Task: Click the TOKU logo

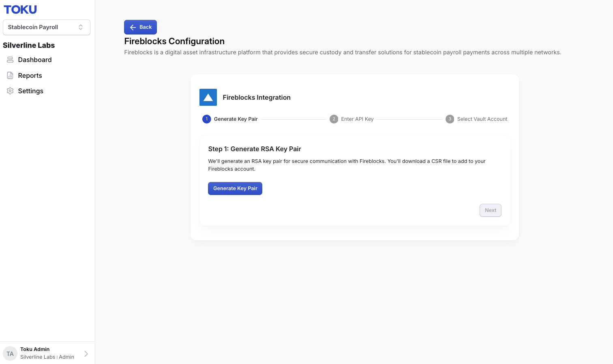Action: pos(20,9)
